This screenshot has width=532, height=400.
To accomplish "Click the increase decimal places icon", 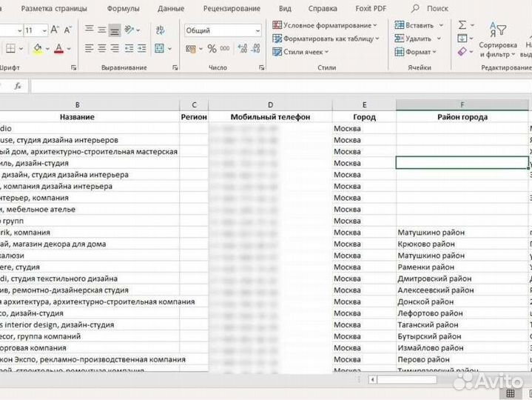I will click(240, 49).
